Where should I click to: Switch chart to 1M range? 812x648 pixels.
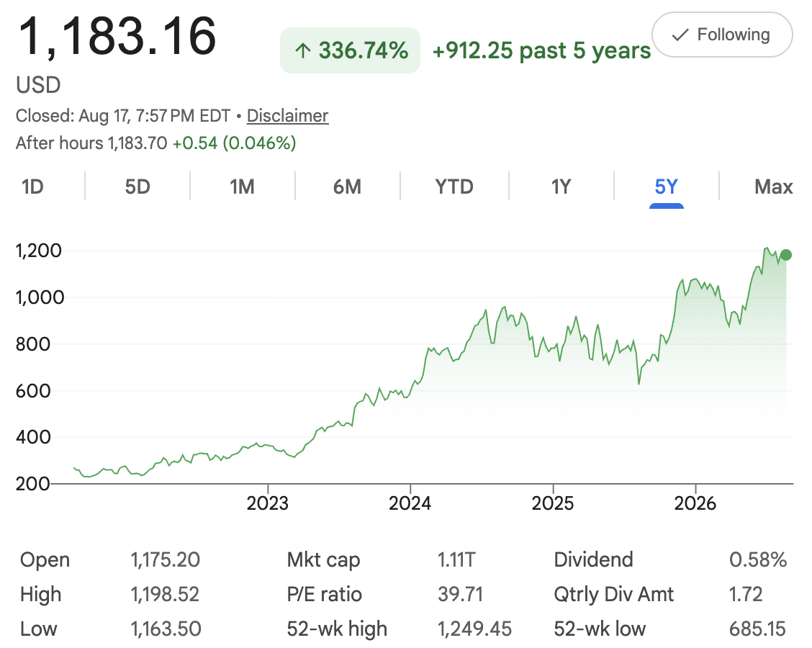click(x=242, y=186)
